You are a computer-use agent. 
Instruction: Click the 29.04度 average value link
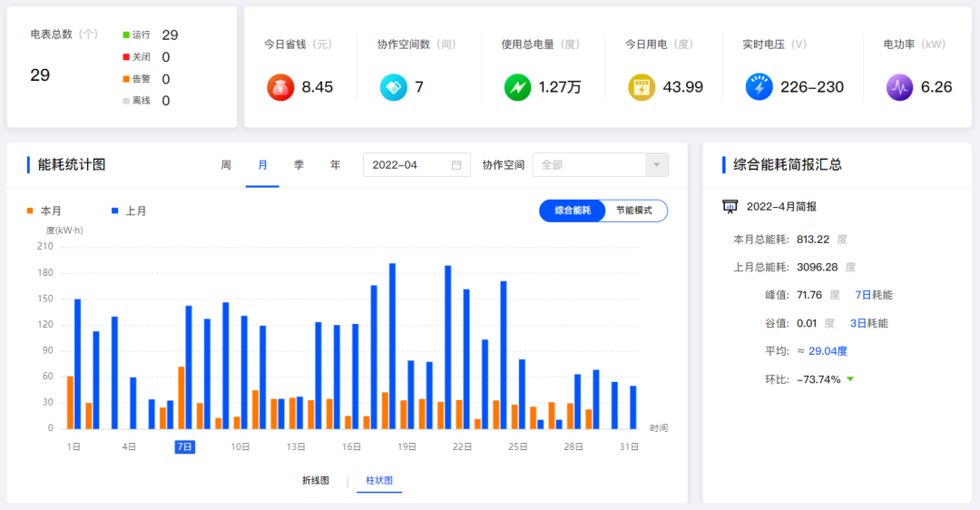[x=828, y=351]
